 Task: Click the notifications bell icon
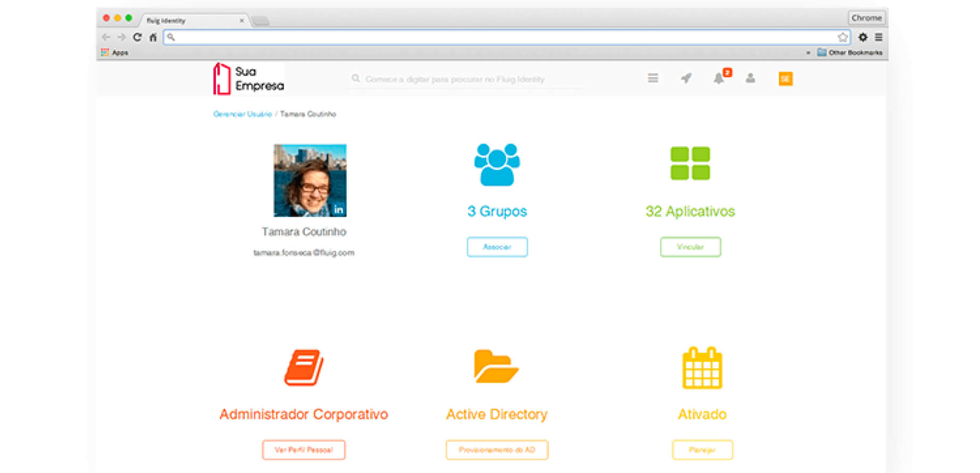coord(719,79)
